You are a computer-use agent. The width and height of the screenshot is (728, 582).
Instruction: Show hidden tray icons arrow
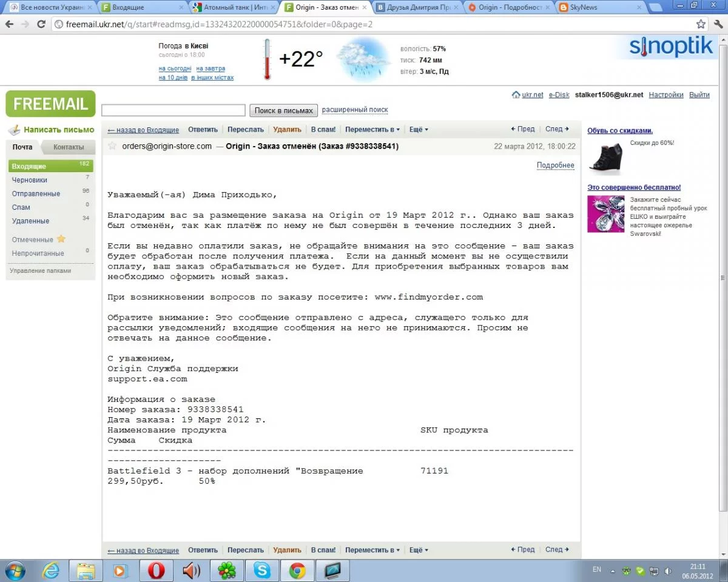tap(613, 570)
